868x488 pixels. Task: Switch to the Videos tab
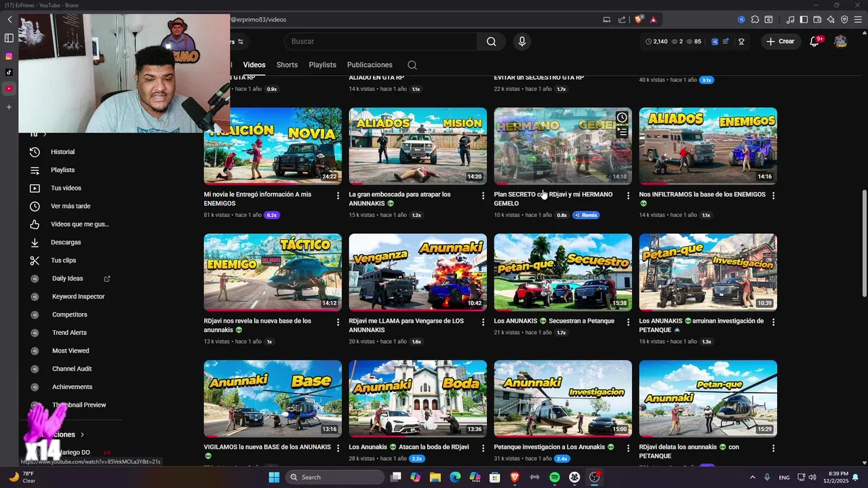[254, 65]
